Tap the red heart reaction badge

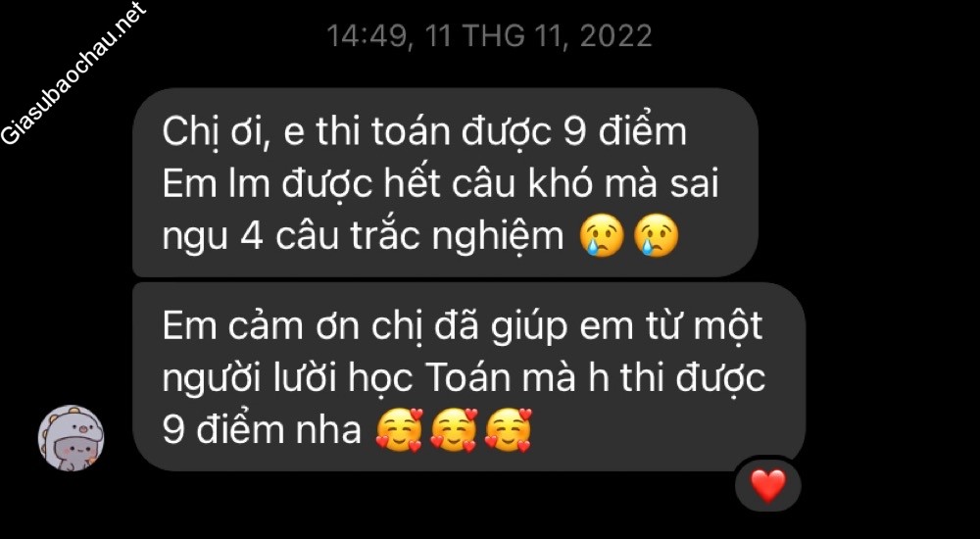click(767, 485)
